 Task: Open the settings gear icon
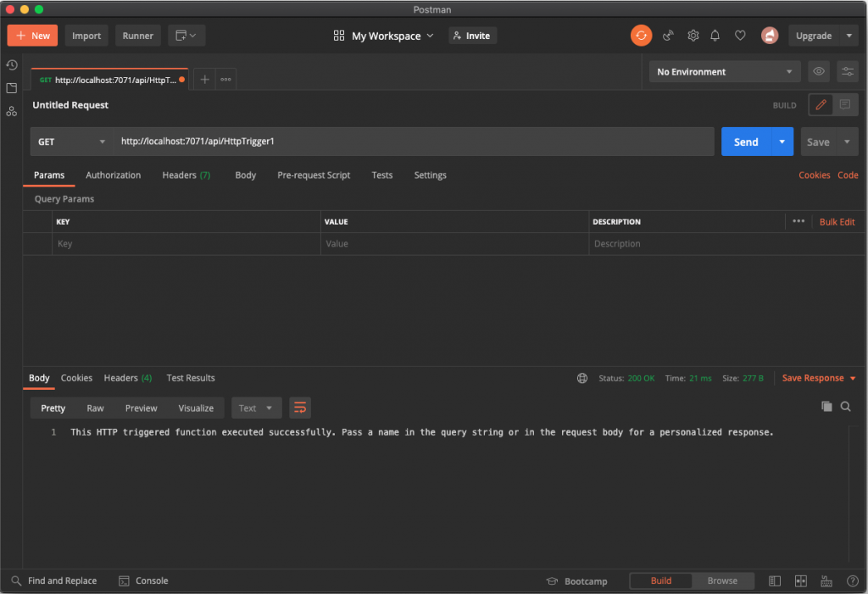click(x=693, y=36)
